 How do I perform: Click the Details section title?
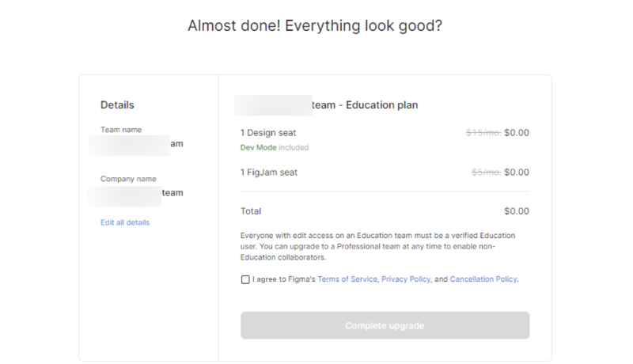pos(117,104)
